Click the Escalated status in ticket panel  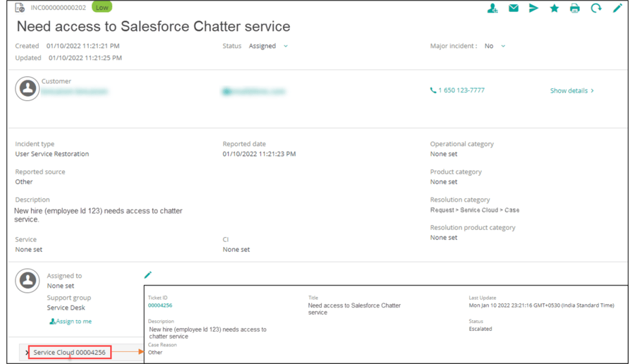480,329
